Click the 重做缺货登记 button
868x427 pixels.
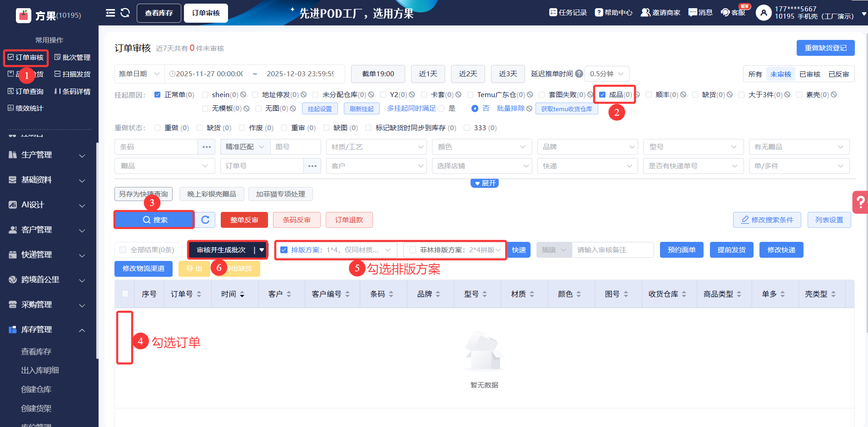pyautogui.click(x=825, y=48)
